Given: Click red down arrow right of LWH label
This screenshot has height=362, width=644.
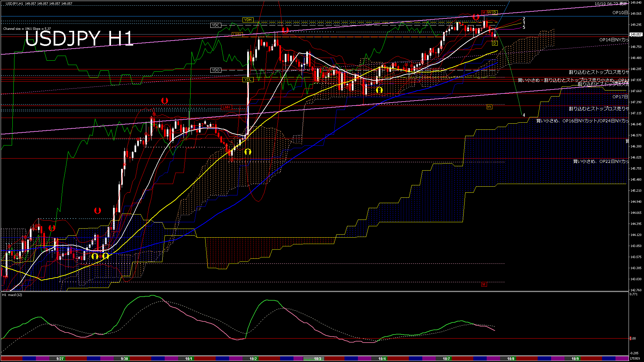Looking at the screenshot, I should (x=285, y=30).
